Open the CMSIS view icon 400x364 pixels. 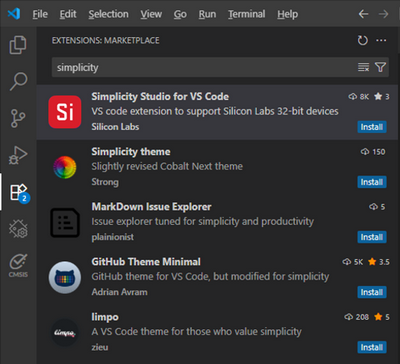(18, 266)
